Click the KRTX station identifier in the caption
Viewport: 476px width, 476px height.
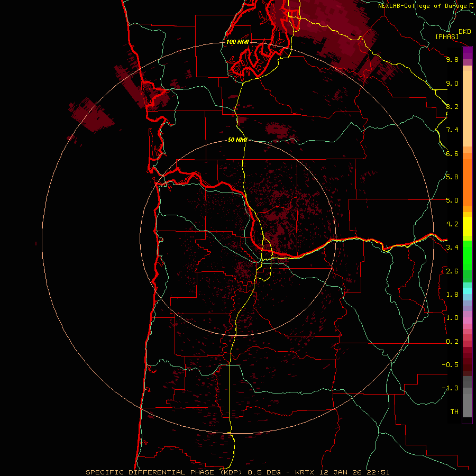[305, 472]
